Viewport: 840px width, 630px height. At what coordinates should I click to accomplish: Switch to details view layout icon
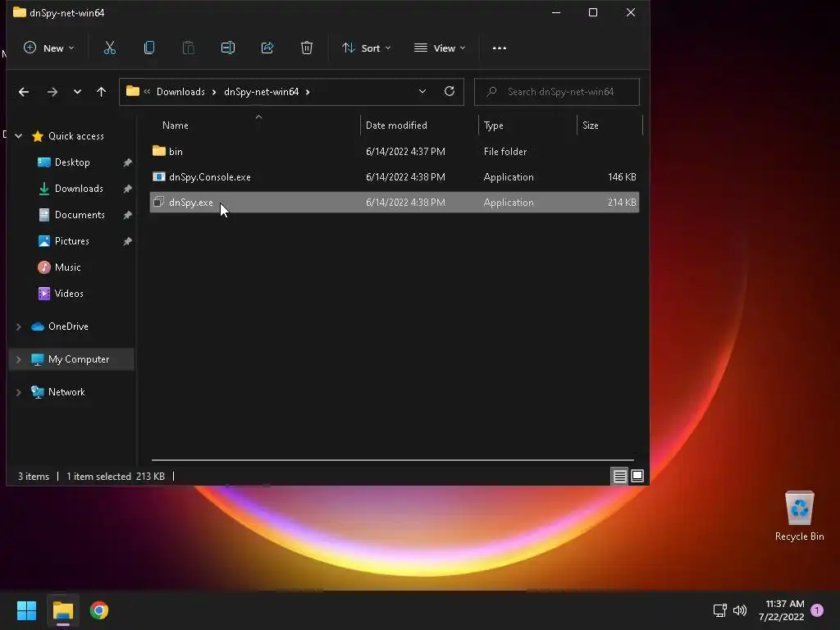point(619,477)
